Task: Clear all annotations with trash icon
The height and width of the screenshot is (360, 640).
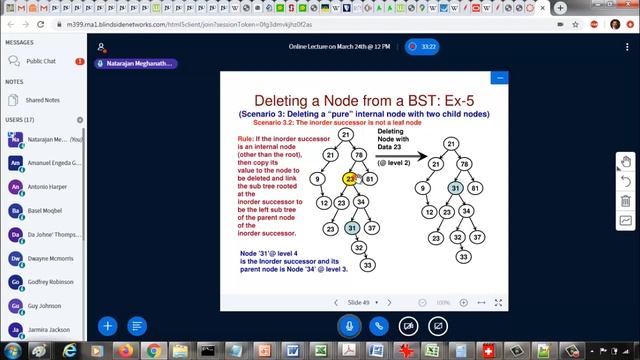Action: (625, 201)
